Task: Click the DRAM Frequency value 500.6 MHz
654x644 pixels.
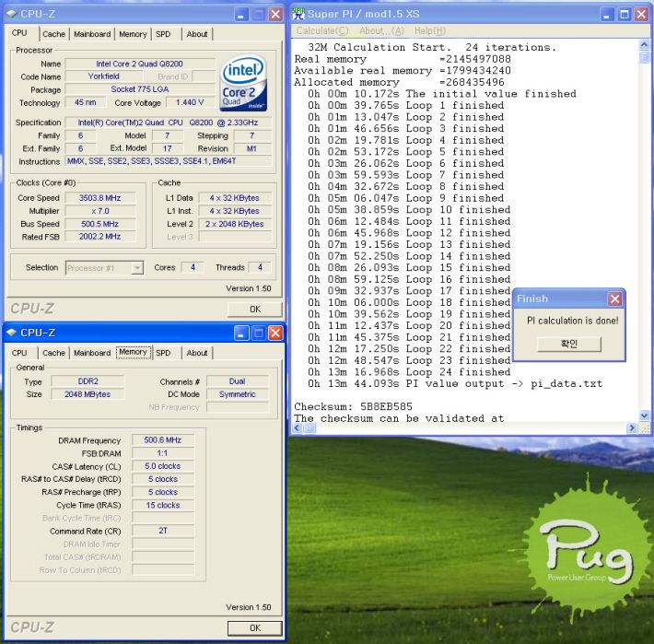Action: [x=163, y=440]
